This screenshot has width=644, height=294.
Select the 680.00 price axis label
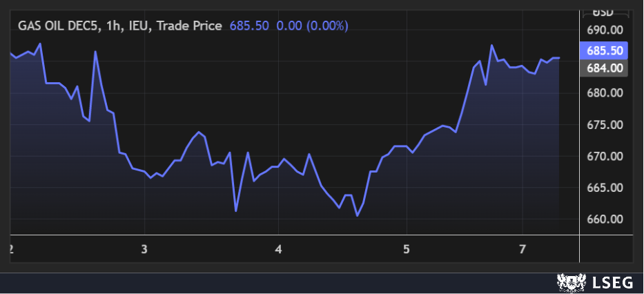605,93
